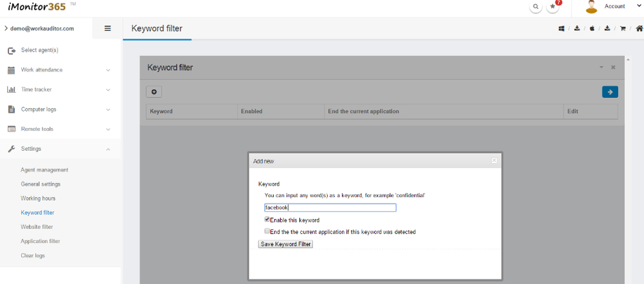The width and height of the screenshot is (644, 284).
Task: Click the Select agent(s) arrow icon
Action: (12, 50)
